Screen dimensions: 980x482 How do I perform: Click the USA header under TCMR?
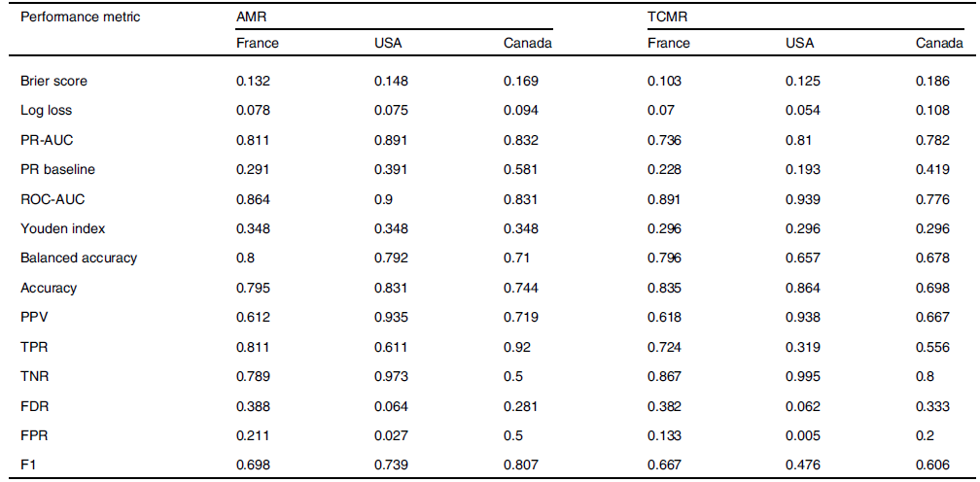click(800, 43)
